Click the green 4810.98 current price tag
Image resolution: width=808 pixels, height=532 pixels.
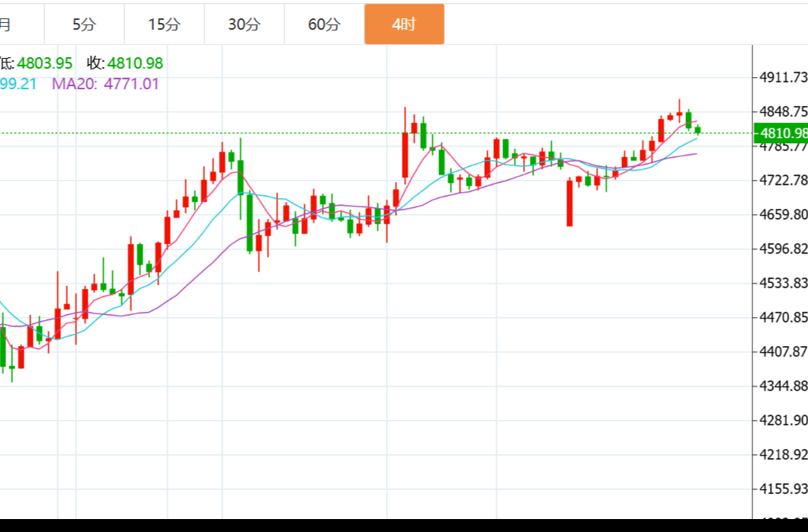[782, 133]
